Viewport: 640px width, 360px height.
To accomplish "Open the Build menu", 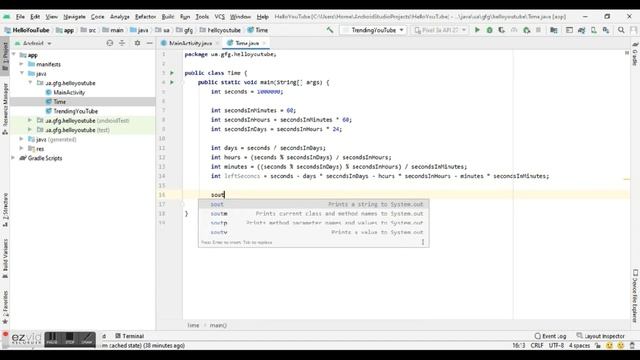I will click(x=168, y=17).
